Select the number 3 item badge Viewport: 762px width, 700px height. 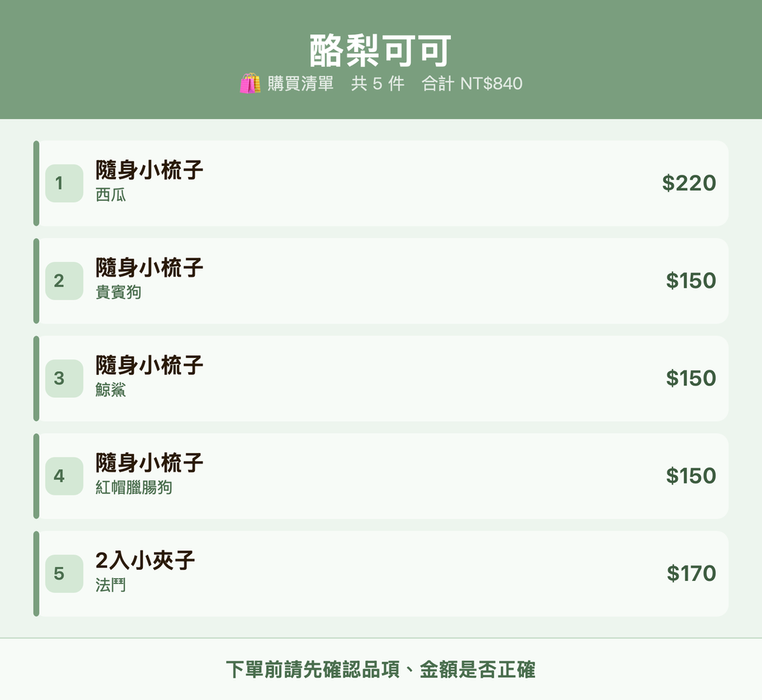click(x=64, y=379)
